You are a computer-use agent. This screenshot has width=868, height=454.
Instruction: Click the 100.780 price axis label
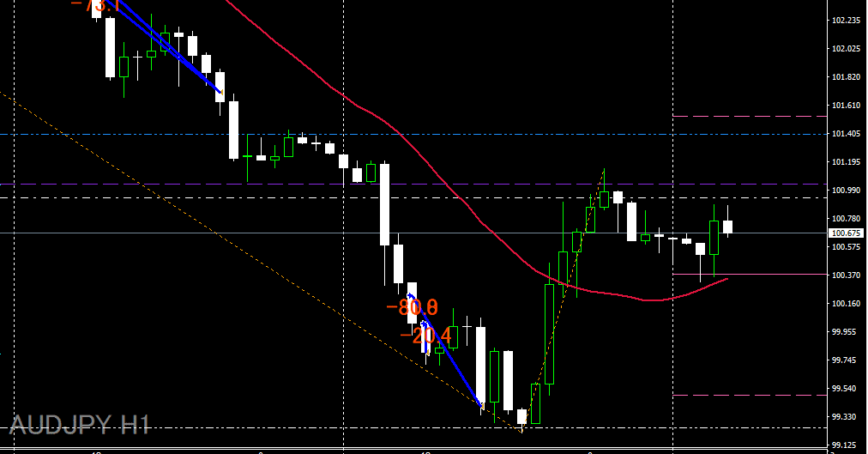tap(846, 219)
